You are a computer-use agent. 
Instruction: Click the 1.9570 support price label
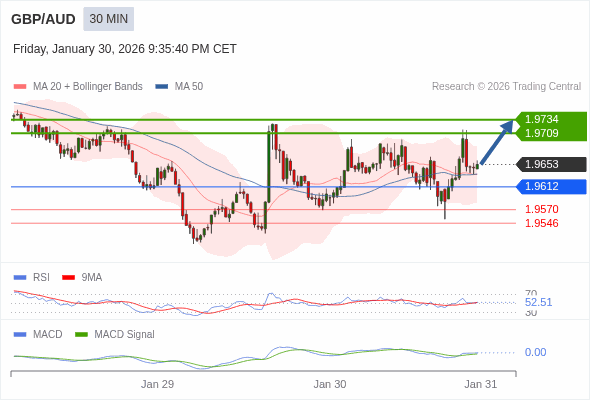click(x=541, y=209)
